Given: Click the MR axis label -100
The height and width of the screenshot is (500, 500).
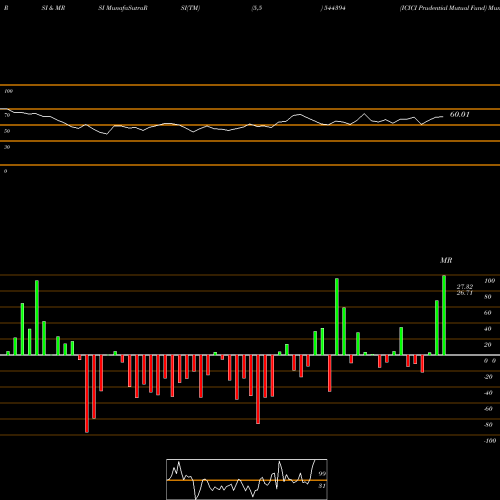Looking at the screenshot, I should tap(490, 441).
